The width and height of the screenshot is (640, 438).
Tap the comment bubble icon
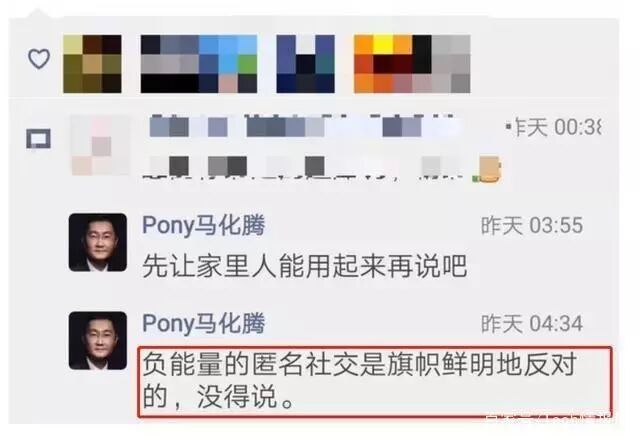[39, 139]
